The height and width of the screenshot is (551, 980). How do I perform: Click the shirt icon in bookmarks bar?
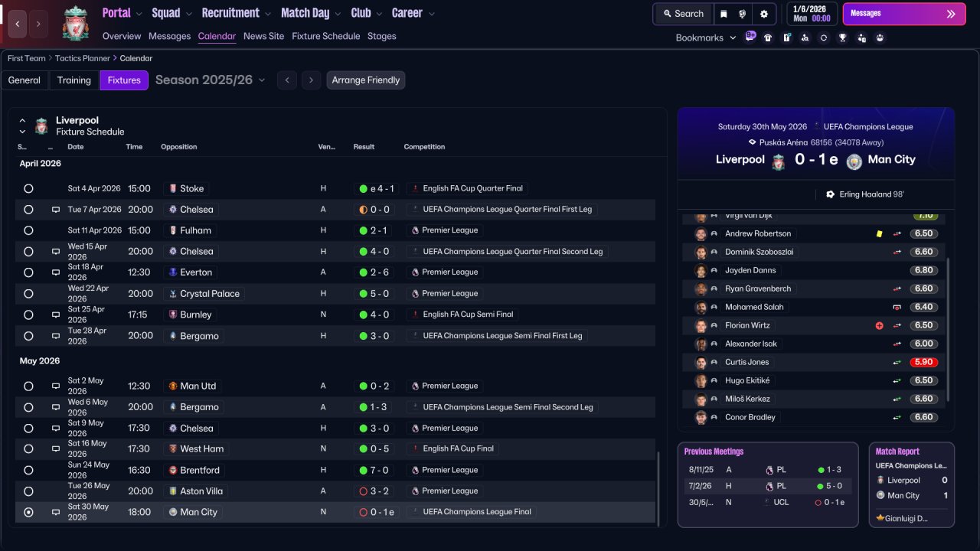coord(768,37)
